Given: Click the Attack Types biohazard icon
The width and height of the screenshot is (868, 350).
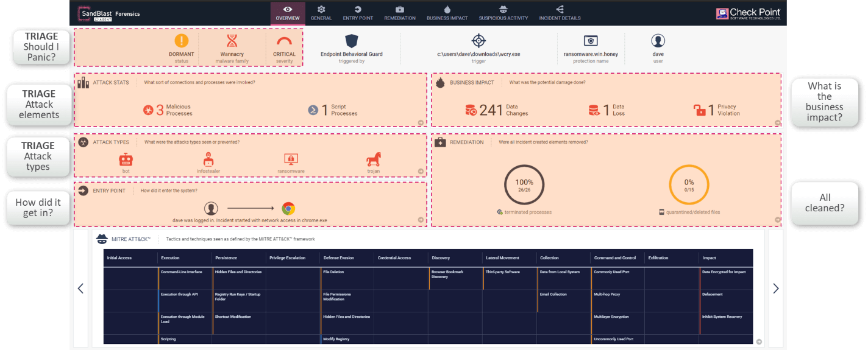Looking at the screenshot, I should tap(83, 142).
